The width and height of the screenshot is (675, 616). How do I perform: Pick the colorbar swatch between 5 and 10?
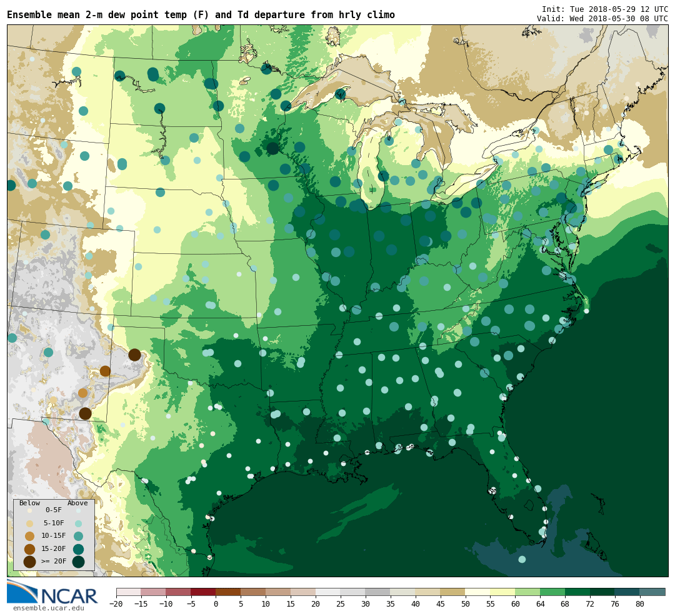tap(254, 592)
